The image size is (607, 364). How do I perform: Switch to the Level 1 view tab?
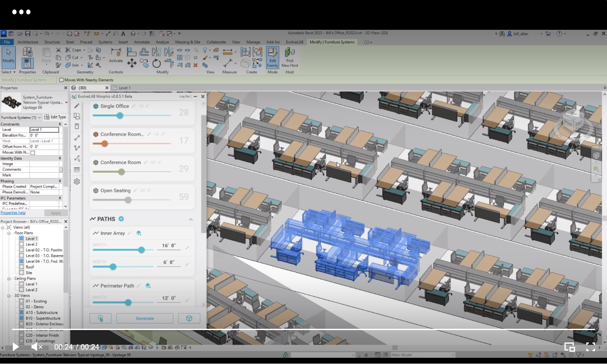tap(124, 88)
